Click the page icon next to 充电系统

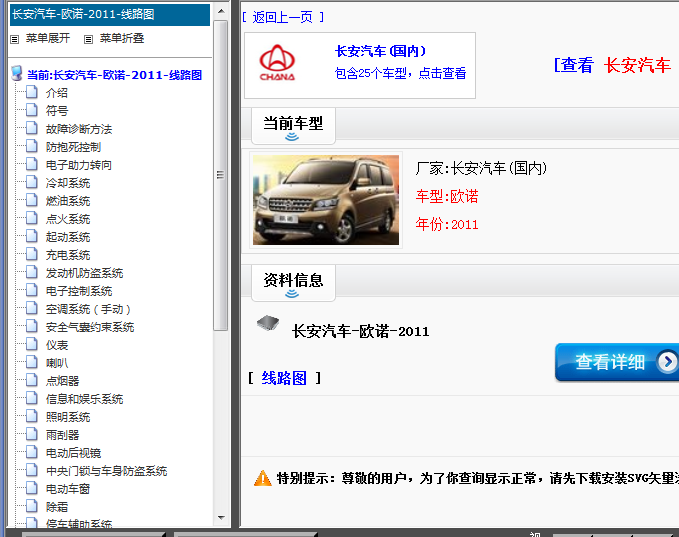32,254
